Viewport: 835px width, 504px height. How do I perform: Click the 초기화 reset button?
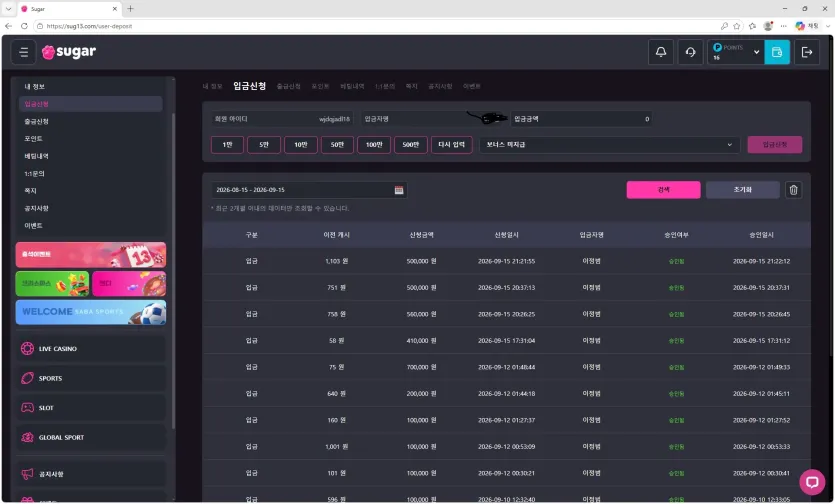743,190
